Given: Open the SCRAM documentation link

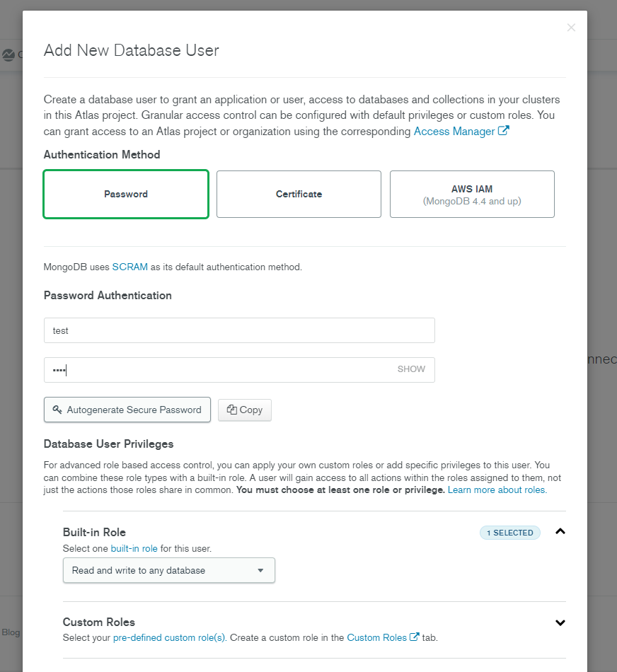Looking at the screenshot, I should 130,267.
